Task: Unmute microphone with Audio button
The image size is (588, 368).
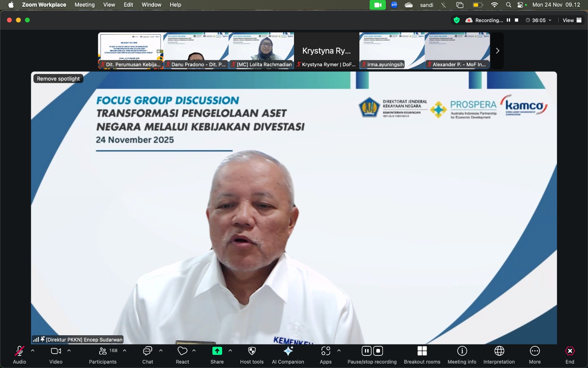Action: pyautogui.click(x=19, y=351)
